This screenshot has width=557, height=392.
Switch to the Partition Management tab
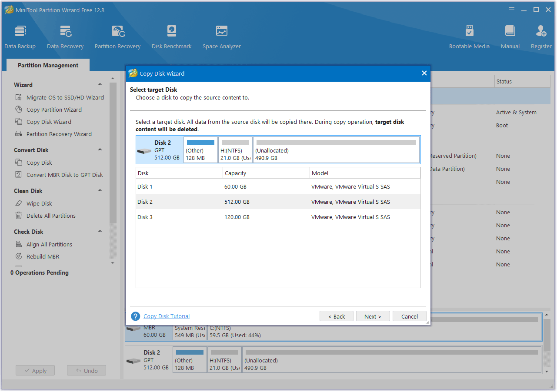pyautogui.click(x=48, y=65)
